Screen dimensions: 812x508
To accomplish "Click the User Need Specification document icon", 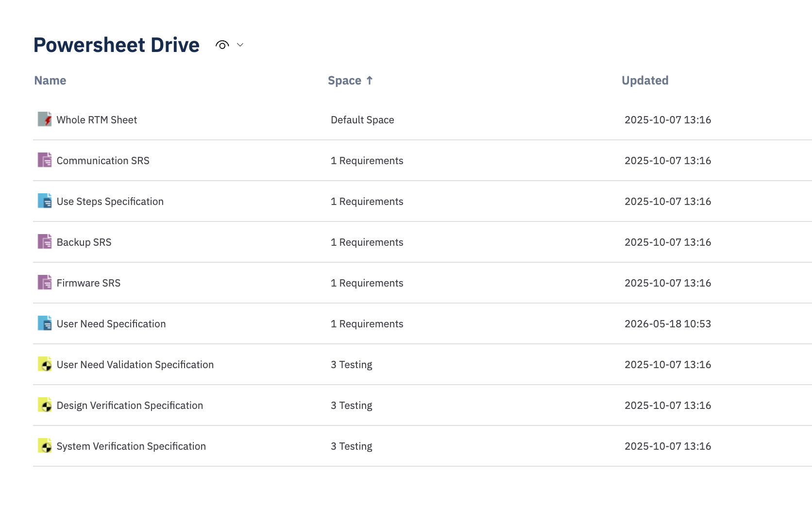I will pos(45,323).
